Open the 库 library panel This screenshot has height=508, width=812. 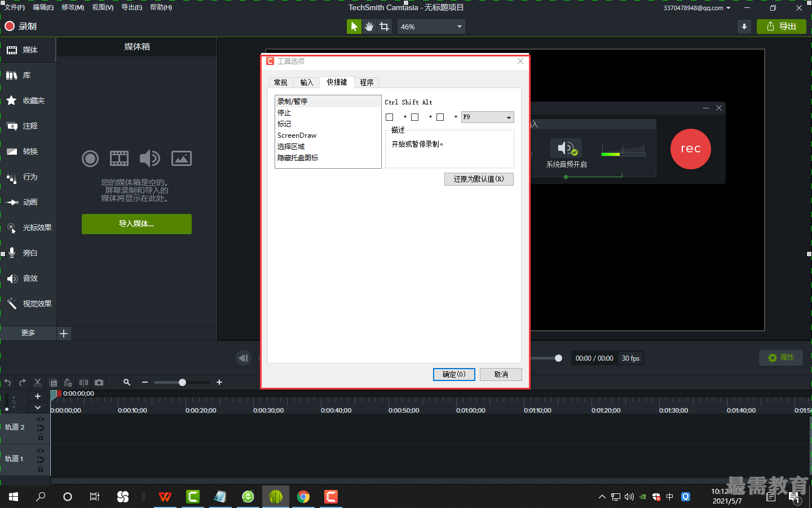click(28, 75)
